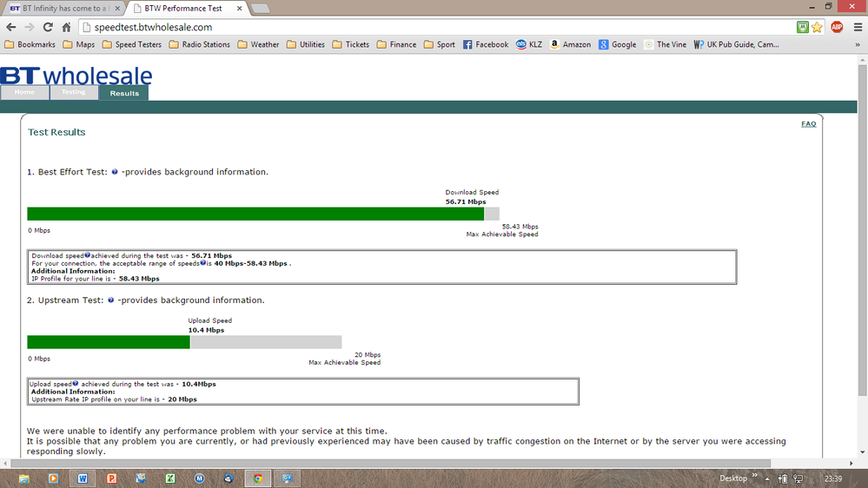The height and width of the screenshot is (488, 868).
Task: Switch to the Testing tab
Action: click(x=74, y=92)
